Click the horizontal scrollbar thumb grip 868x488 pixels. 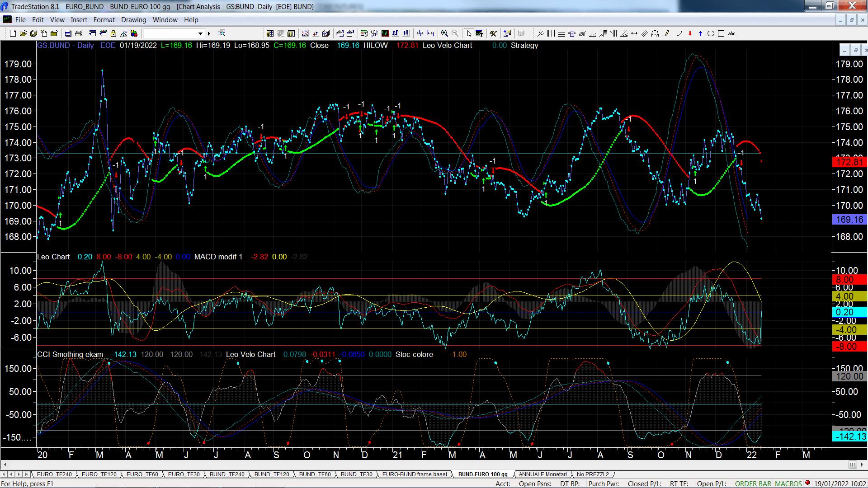pos(852,465)
